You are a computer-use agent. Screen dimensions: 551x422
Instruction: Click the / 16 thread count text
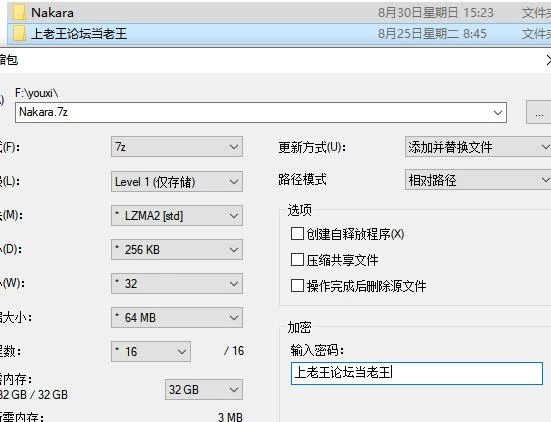tap(234, 351)
